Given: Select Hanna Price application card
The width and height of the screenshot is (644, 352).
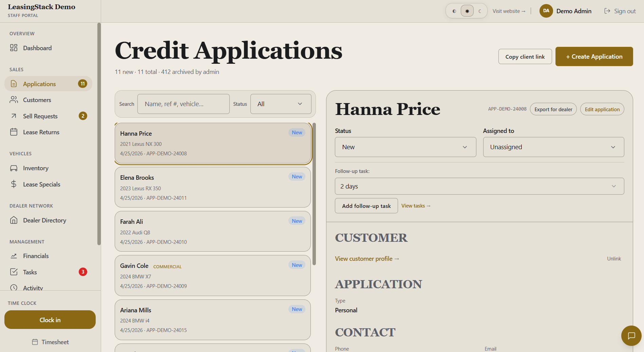Looking at the screenshot, I should point(213,143).
